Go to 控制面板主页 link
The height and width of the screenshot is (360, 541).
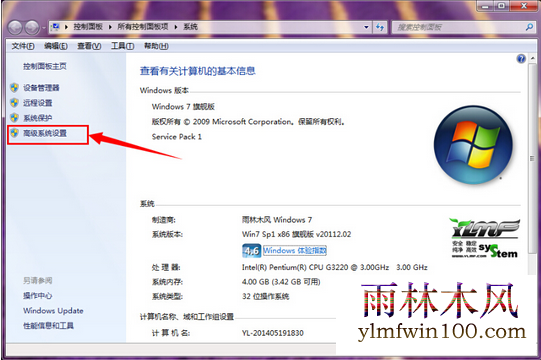pos(45,66)
